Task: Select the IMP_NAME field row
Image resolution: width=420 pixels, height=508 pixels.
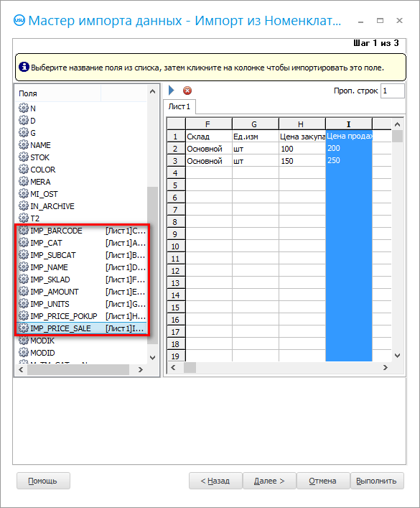Action: coord(81,267)
